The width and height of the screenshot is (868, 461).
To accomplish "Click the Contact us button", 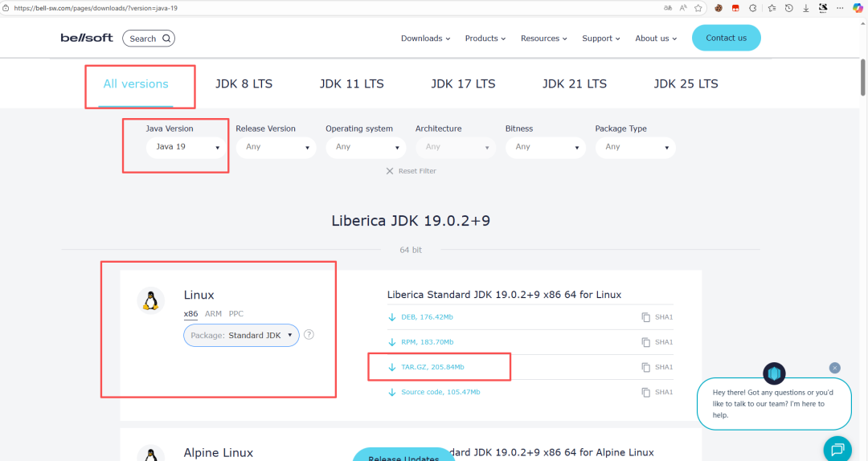I will [726, 38].
